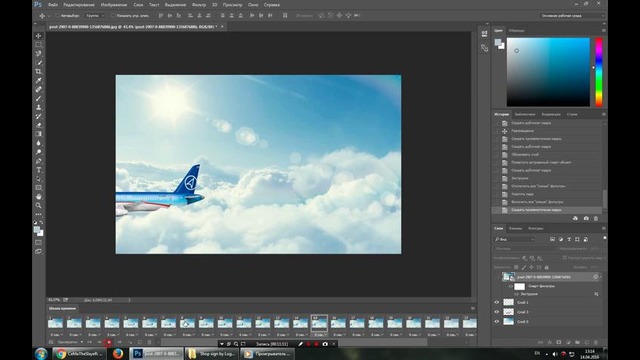The height and width of the screenshot is (360, 640).
Task: Select the Hand tool
Action: click(38, 197)
